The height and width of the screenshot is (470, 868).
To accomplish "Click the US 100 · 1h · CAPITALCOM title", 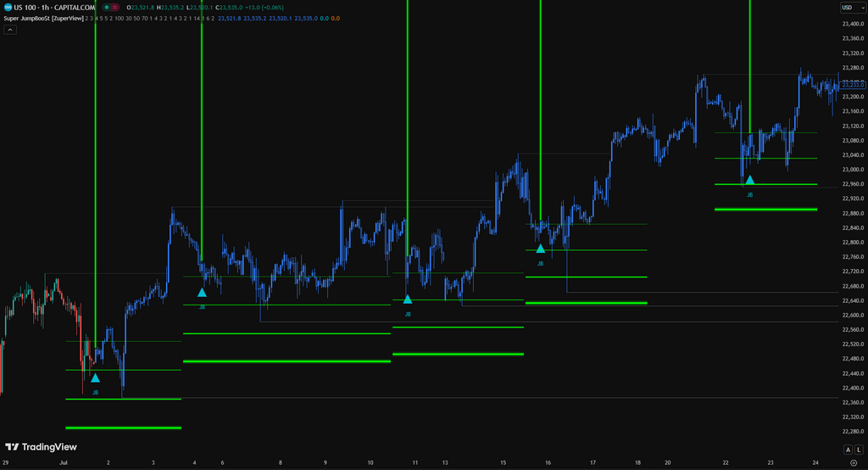I will 54,7.
